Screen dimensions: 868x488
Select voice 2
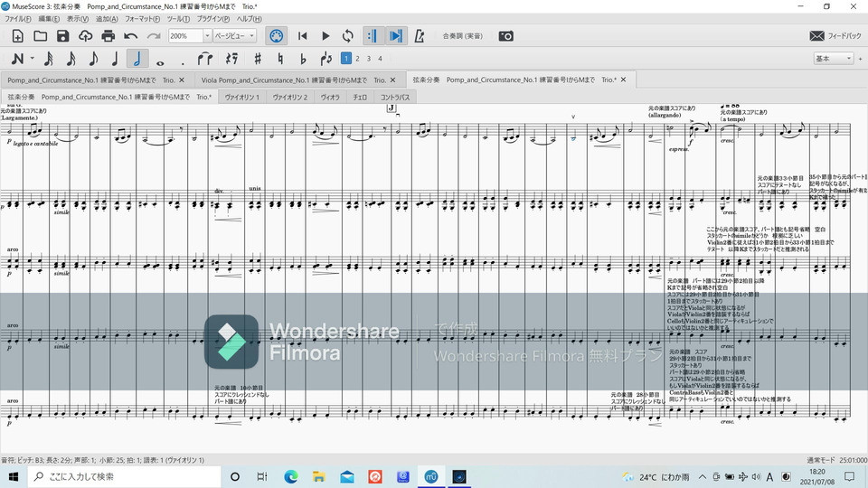click(x=358, y=58)
